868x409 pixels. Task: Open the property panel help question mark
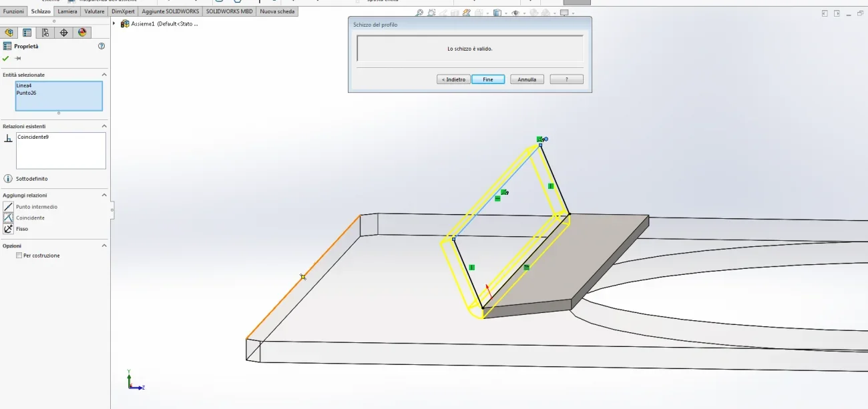click(101, 46)
